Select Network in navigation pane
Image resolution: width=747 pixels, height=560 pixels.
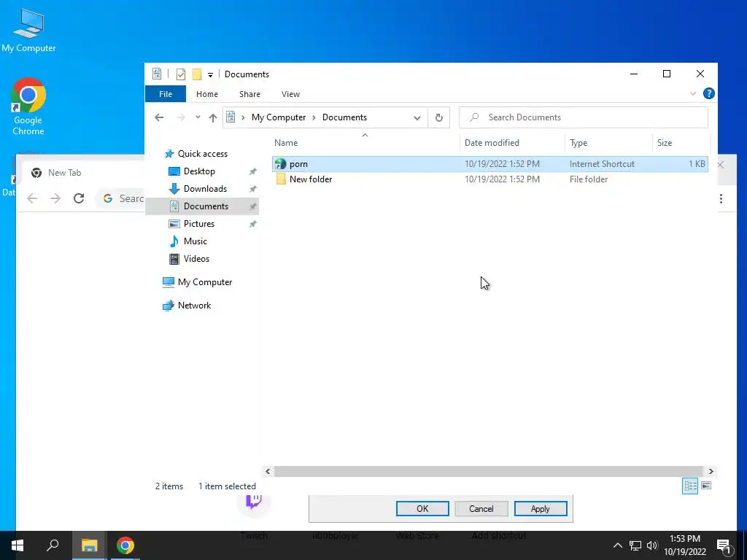[x=194, y=306]
